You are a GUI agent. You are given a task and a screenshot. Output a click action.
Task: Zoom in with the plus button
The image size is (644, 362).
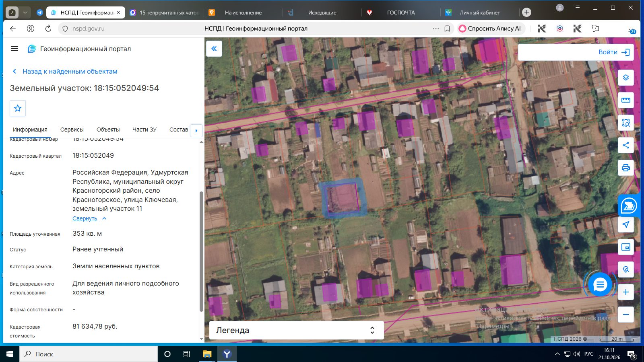pos(625,292)
